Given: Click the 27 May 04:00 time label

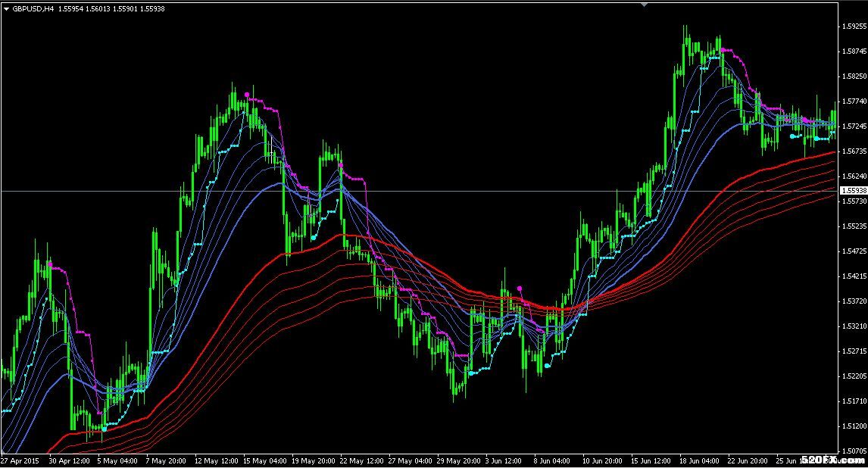Looking at the screenshot, I should pos(411,461).
